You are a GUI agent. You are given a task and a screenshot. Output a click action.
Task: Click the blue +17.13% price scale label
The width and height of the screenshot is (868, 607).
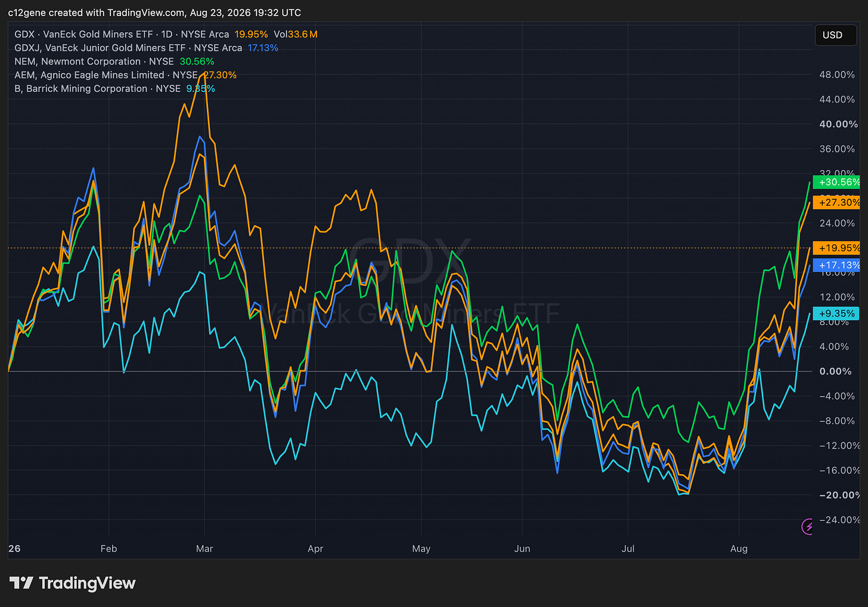(837, 265)
